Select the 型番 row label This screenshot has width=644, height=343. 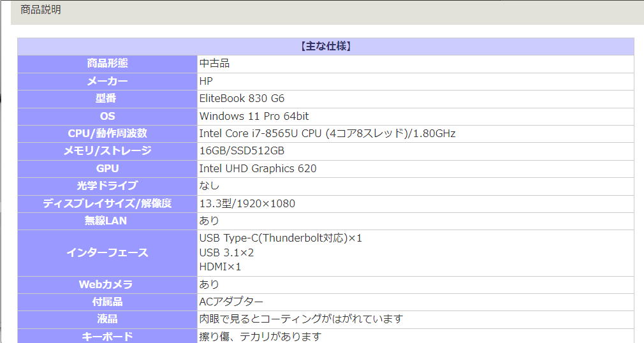(106, 99)
